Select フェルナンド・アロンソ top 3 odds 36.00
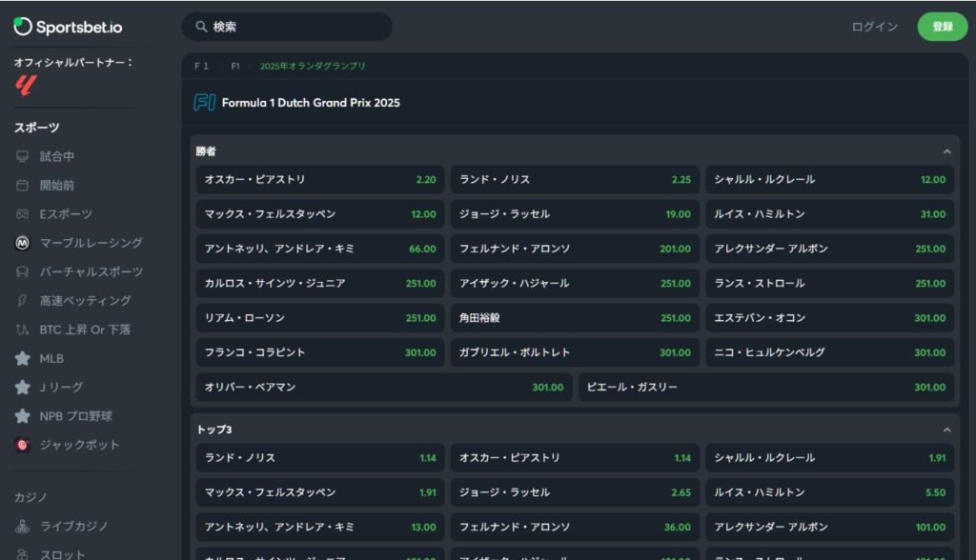 coord(575,527)
